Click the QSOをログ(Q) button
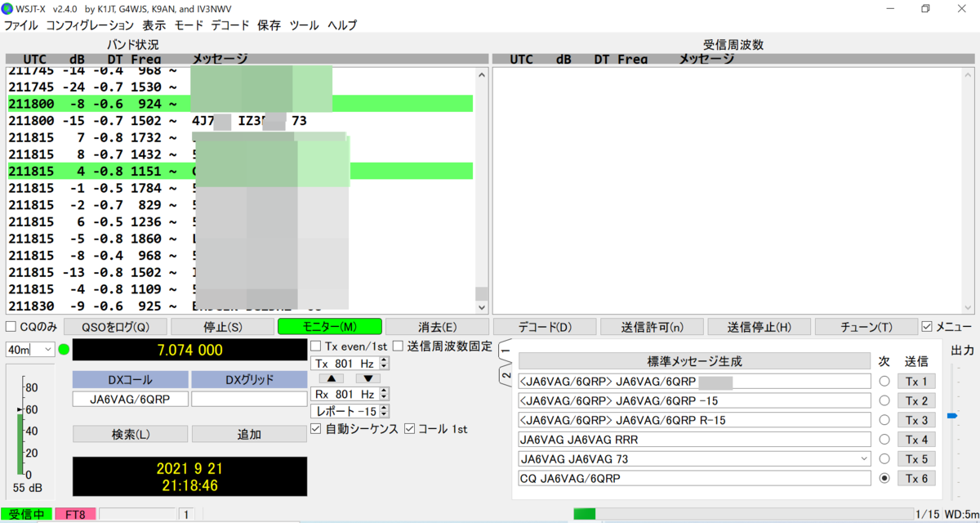Screen dimensions: 980x523 coord(115,327)
